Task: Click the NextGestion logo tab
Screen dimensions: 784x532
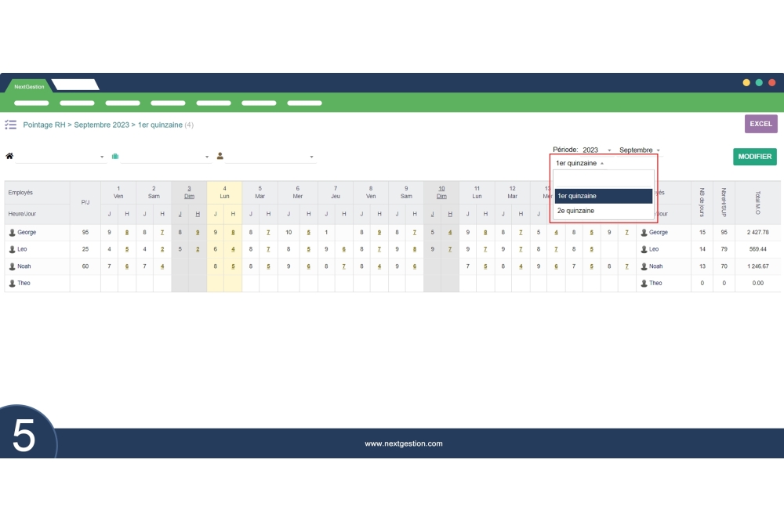Action: 29,86
